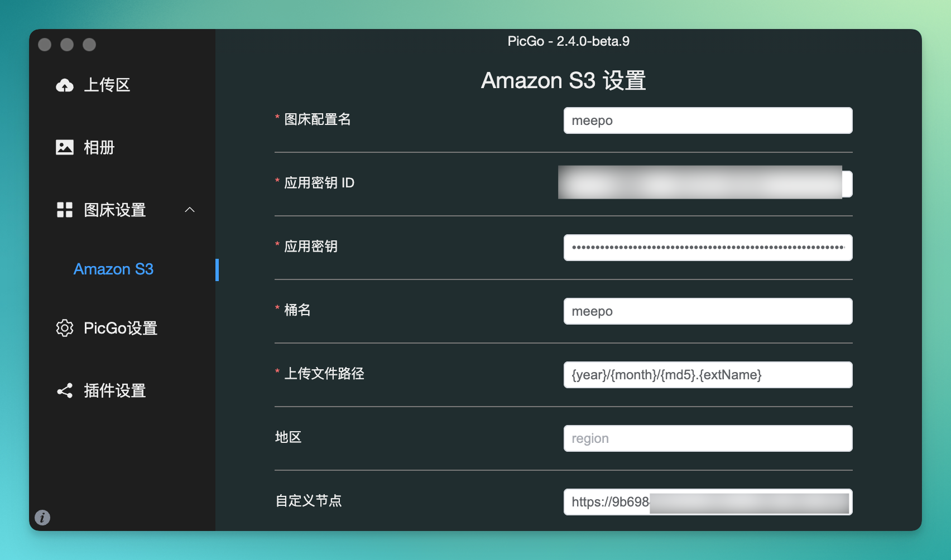Focus the 自定义节点 endpoint field
The image size is (951, 560).
coord(708,502)
